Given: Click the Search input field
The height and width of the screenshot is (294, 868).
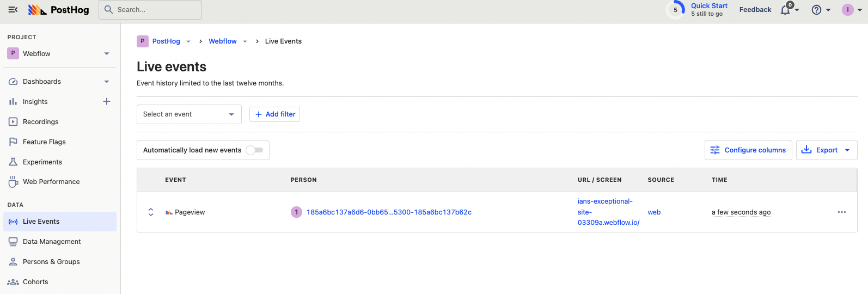Looking at the screenshot, I should [x=150, y=10].
